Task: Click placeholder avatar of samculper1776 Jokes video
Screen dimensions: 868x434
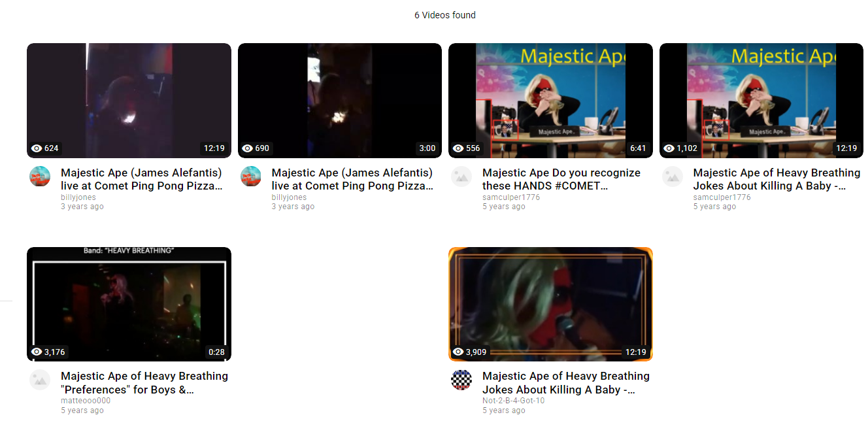Action: (x=673, y=176)
